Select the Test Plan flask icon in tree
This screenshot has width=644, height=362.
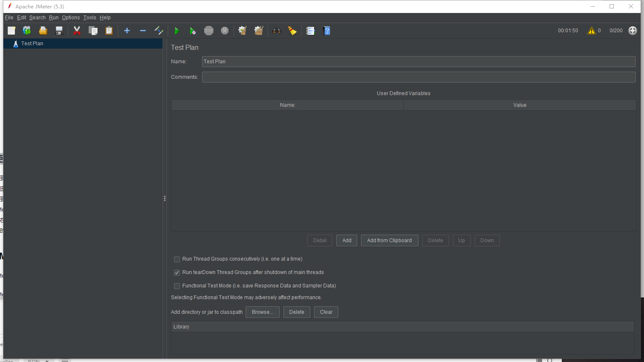pyautogui.click(x=16, y=44)
